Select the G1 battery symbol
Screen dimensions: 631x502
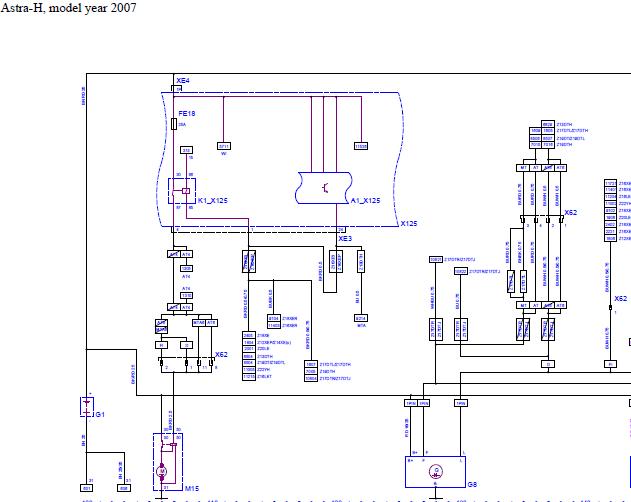tap(87, 407)
